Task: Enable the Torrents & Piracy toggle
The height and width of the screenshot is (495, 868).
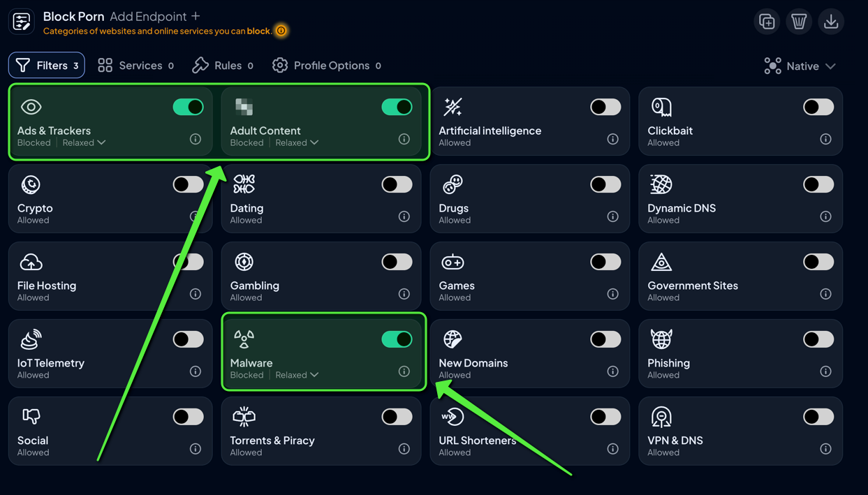Action: click(397, 417)
